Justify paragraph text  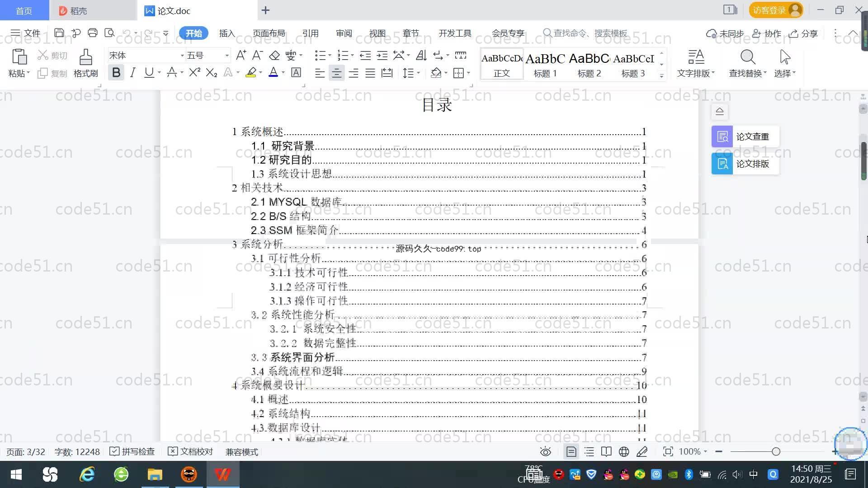tap(370, 73)
